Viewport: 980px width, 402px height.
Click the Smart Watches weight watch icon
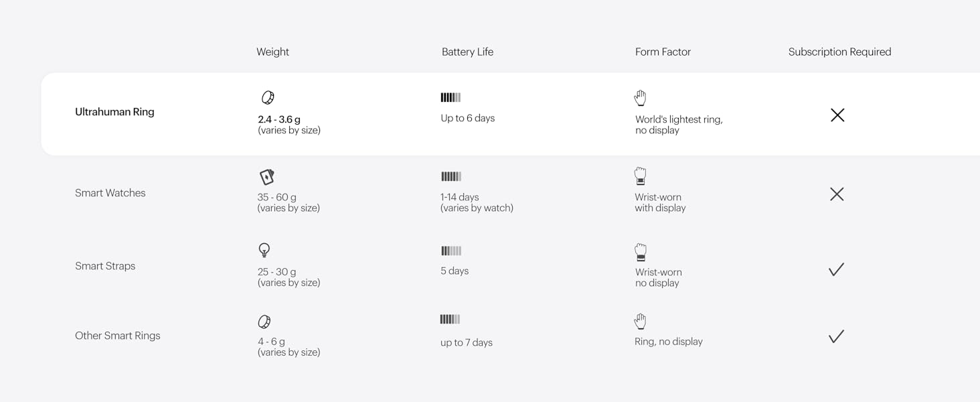coord(267,177)
